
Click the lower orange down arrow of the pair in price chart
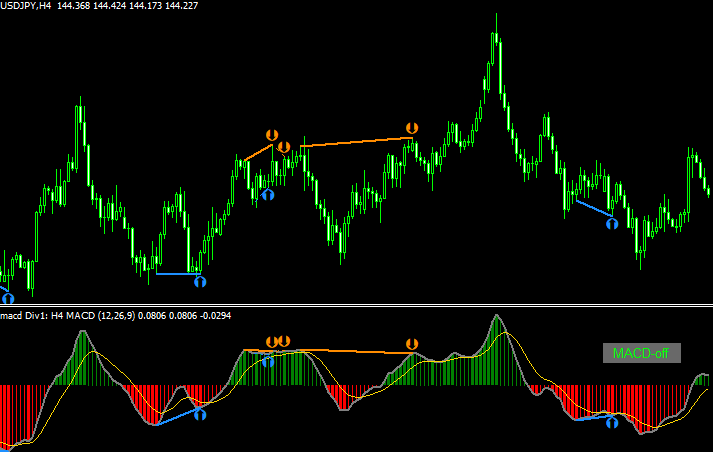click(284, 147)
